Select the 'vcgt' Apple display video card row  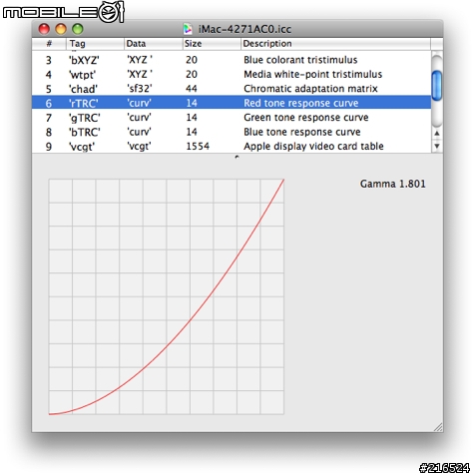[x=232, y=147]
